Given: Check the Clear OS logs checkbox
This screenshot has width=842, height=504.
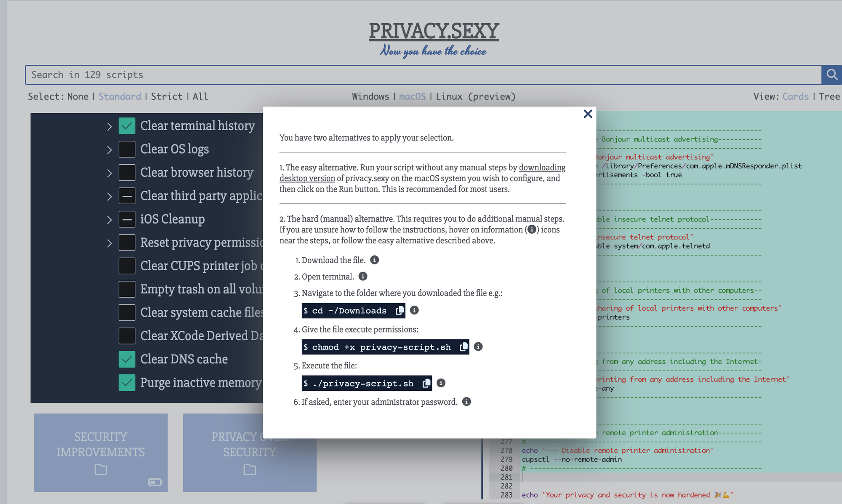Looking at the screenshot, I should pyautogui.click(x=127, y=149).
